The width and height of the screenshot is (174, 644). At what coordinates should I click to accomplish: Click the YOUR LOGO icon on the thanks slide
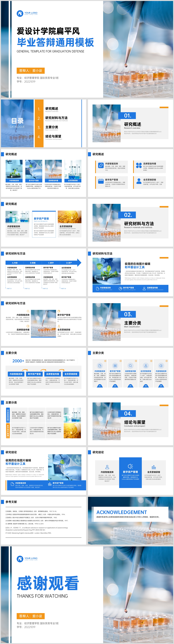point(20,559)
